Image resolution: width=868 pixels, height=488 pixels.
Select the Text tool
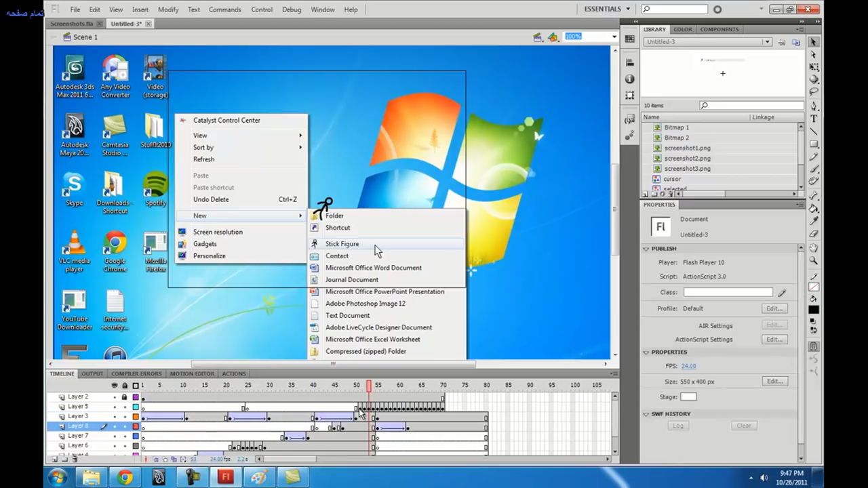[x=814, y=118]
